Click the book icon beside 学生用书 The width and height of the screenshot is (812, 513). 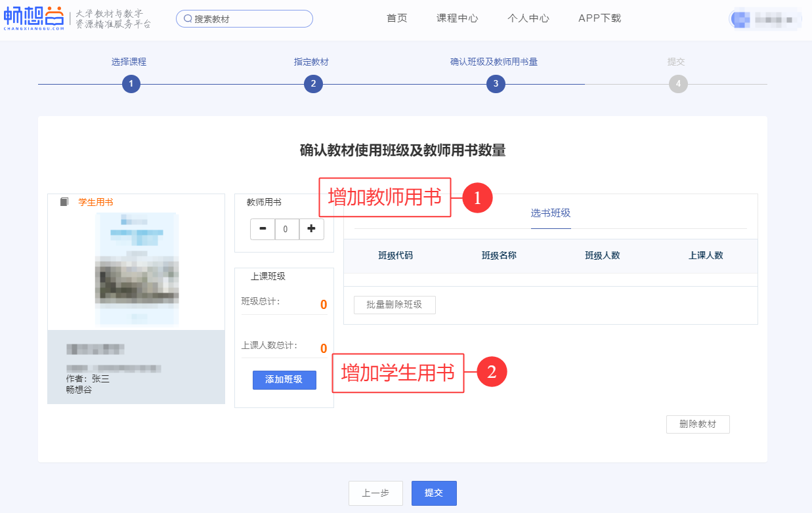pos(64,202)
